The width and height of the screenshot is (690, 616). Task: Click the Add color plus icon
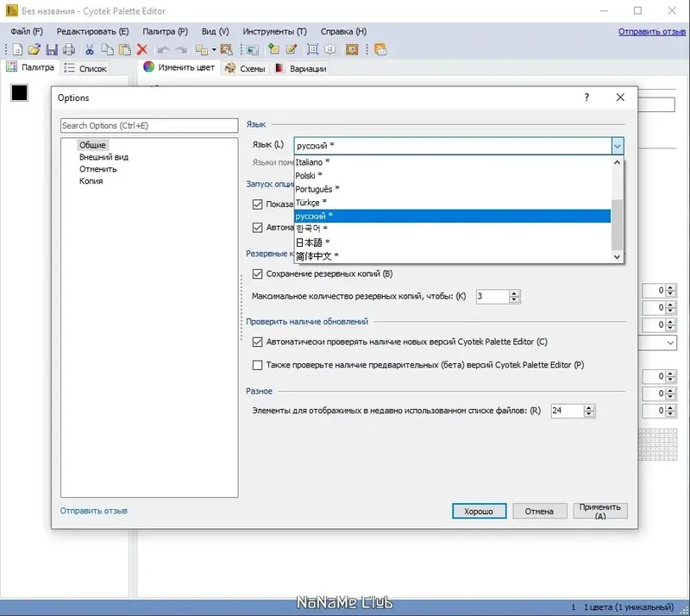click(273, 50)
